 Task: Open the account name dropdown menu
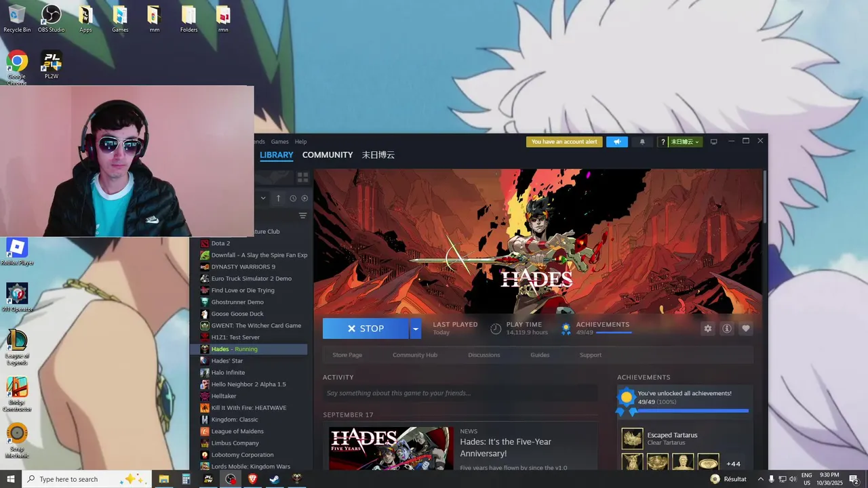click(685, 142)
